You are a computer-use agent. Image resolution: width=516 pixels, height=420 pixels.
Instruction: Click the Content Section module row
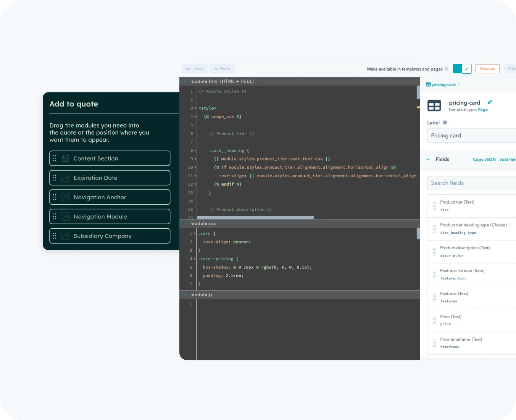click(110, 158)
